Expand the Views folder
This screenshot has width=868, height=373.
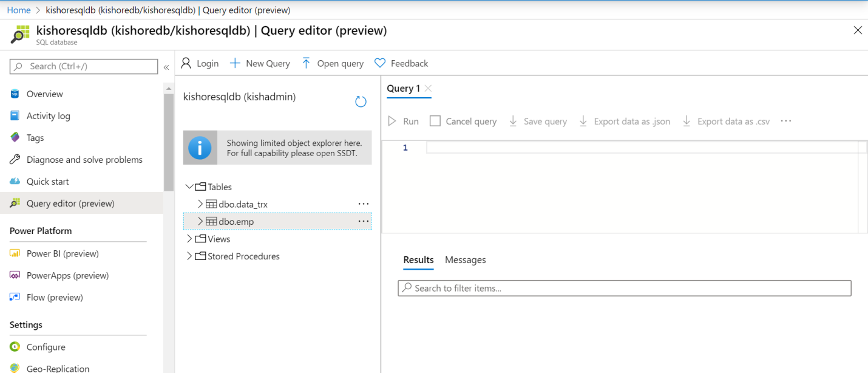pyautogui.click(x=189, y=239)
